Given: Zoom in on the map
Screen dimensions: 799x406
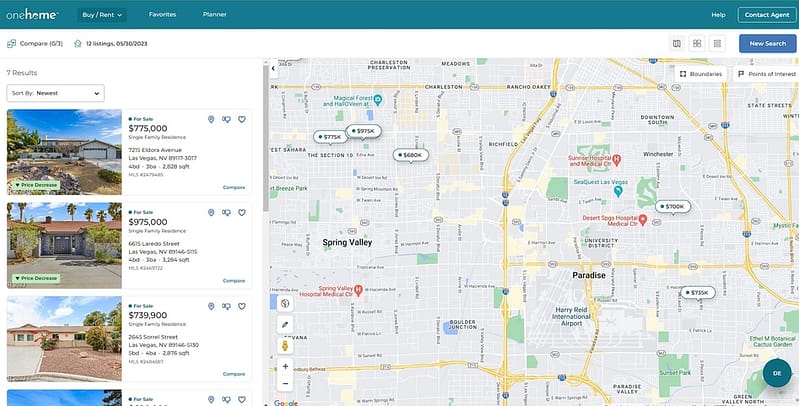Looking at the screenshot, I should click(285, 366).
